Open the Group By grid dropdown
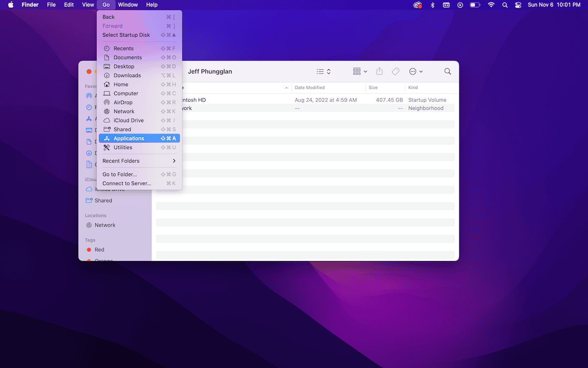 360,72
